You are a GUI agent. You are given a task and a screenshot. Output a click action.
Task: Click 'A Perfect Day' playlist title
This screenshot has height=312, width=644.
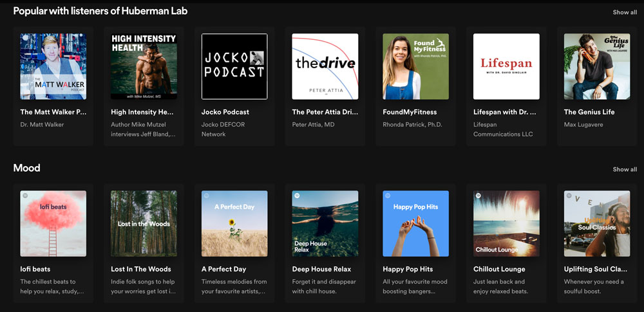pyautogui.click(x=224, y=270)
